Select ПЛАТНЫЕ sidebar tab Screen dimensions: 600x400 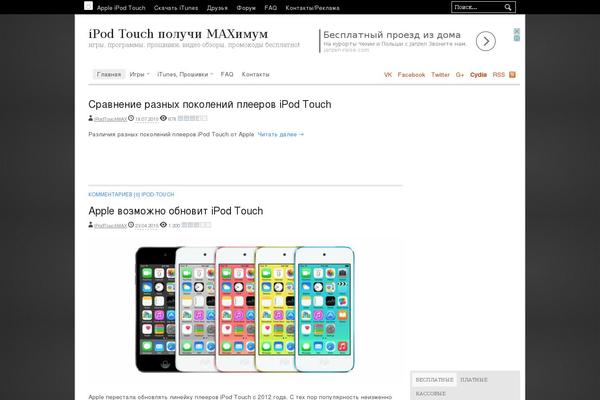pos(474,380)
